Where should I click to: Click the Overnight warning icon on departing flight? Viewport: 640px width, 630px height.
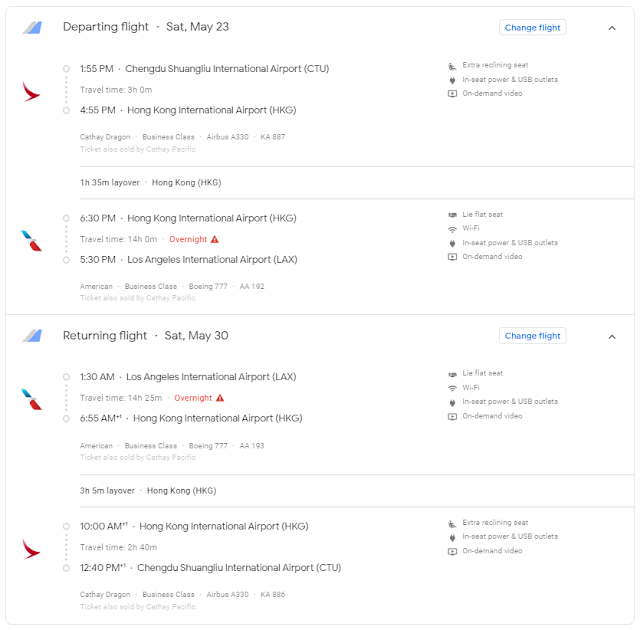pos(214,240)
